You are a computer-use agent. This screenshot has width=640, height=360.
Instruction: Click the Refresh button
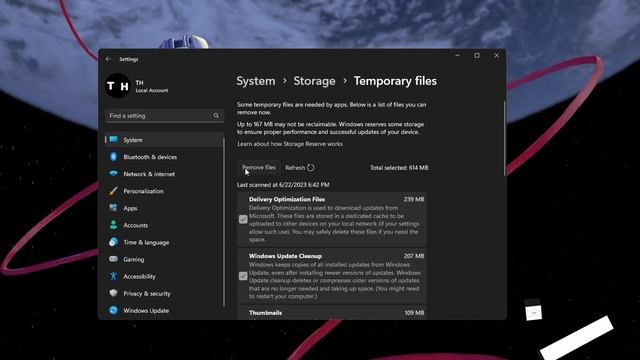click(x=300, y=167)
